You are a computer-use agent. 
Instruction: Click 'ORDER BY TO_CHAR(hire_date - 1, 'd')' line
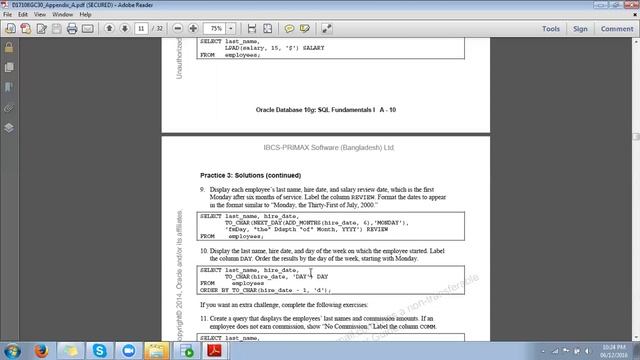pyautogui.click(x=265, y=290)
